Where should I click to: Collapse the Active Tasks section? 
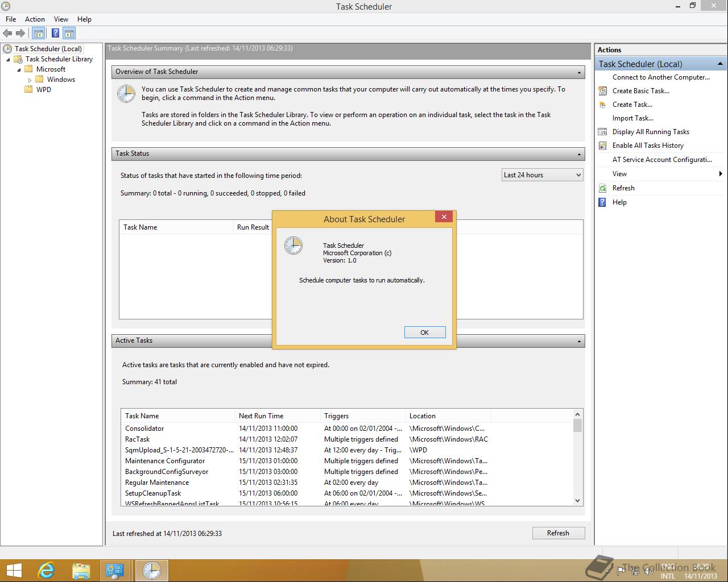pyautogui.click(x=579, y=341)
